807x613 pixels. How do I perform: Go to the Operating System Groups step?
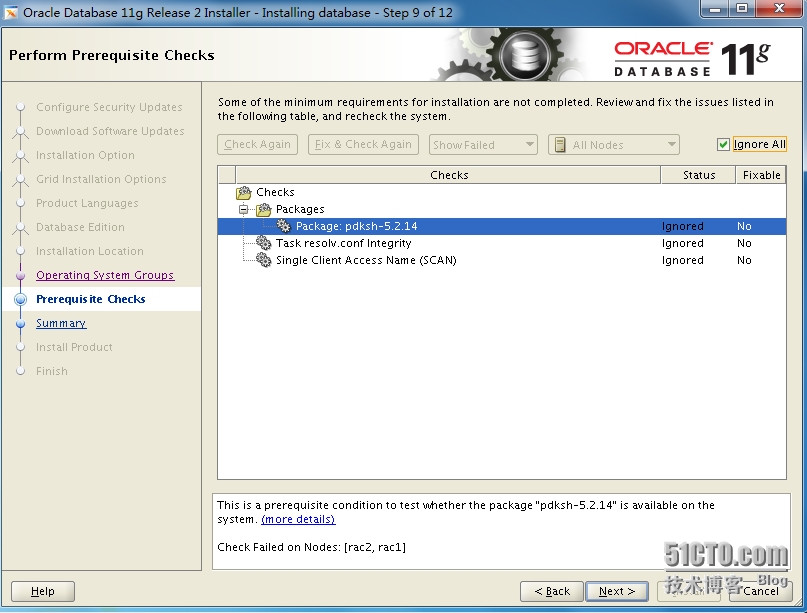coord(105,275)
